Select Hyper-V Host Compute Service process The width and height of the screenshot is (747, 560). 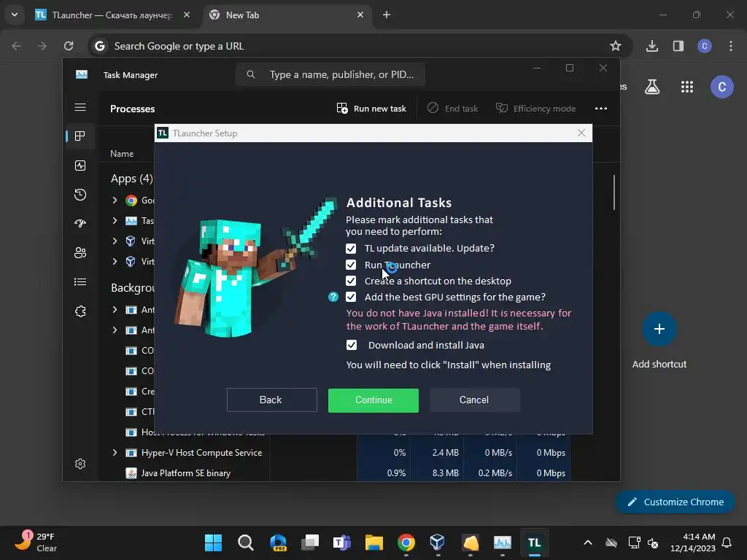click(x=201, y=452)
